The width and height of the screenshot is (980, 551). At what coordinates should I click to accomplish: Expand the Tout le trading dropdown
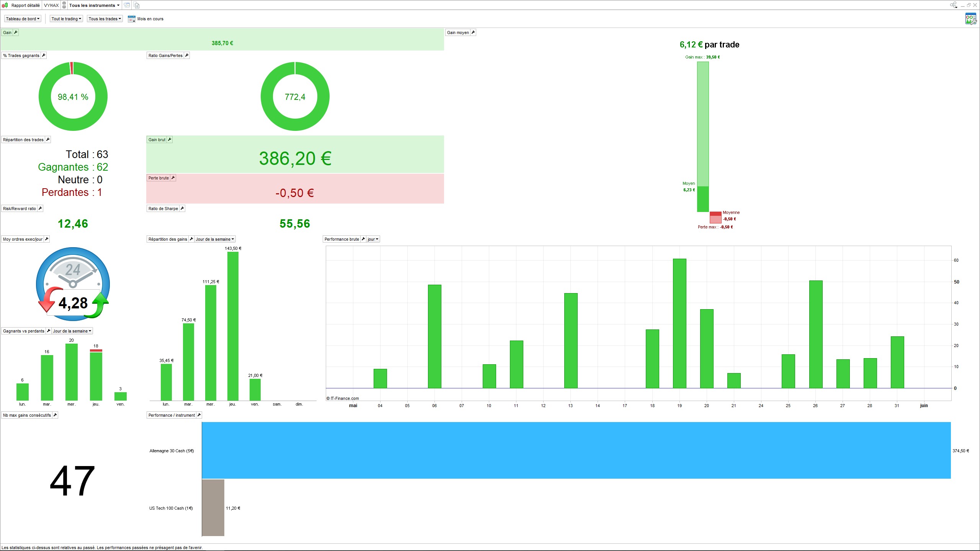click(x=66, y=19)
